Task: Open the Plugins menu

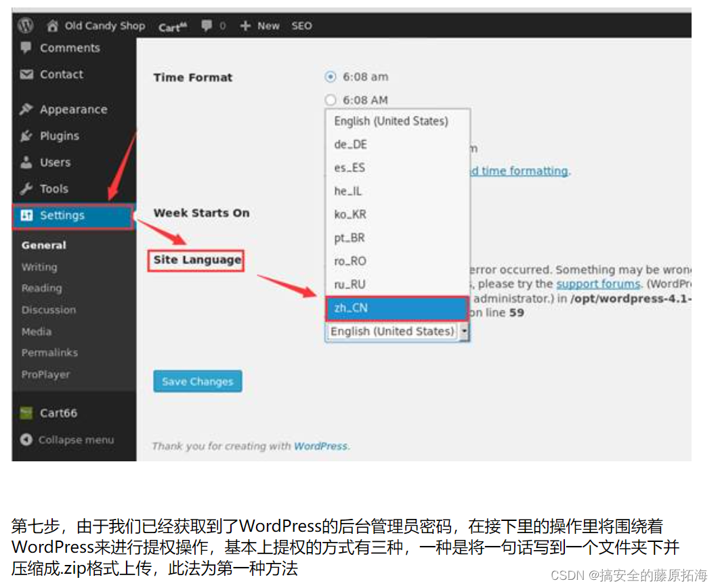Action: (60, 136)
